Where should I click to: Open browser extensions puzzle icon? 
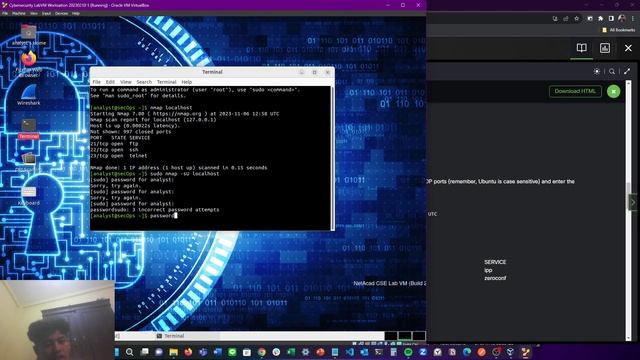(600, 18)
